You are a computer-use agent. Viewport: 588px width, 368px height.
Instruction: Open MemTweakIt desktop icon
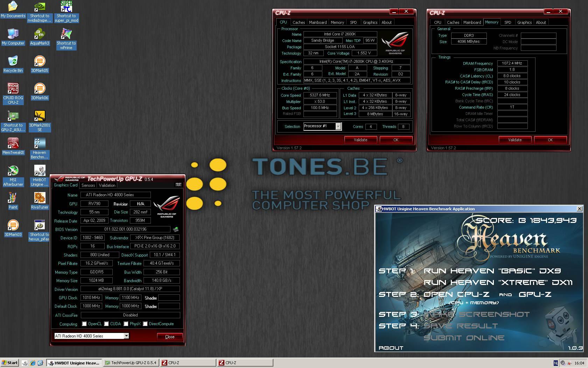click(13, 146)
